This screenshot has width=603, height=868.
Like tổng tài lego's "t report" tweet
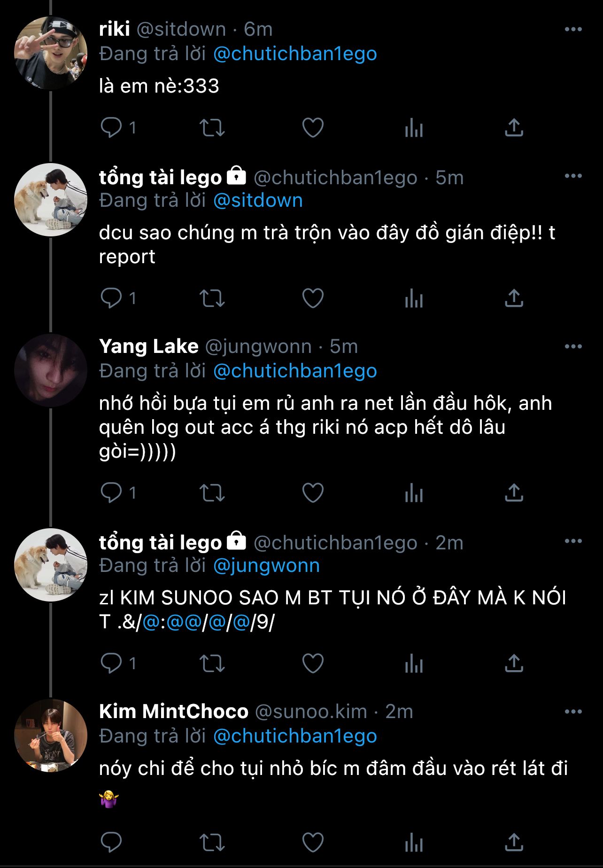(x=313, y=298)
